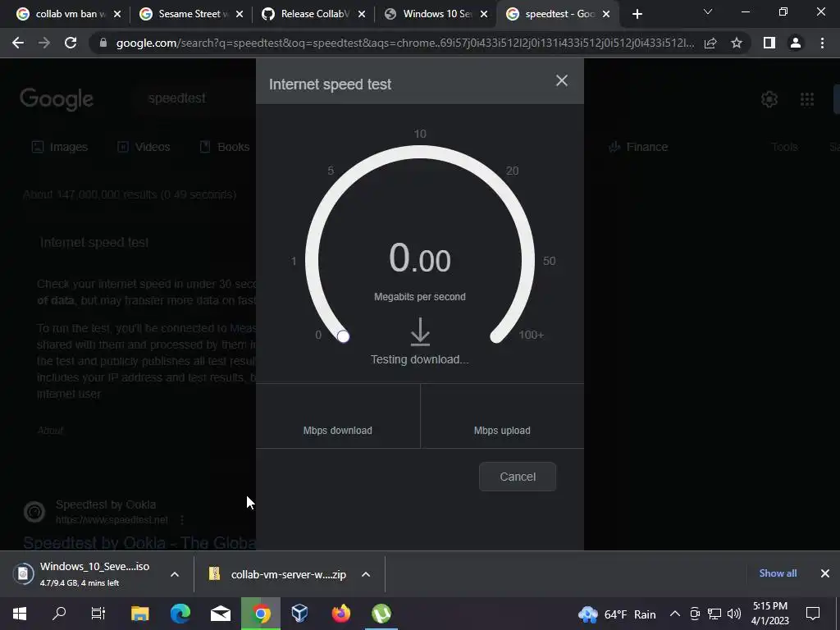Open the Windows Start menu

(20, 614)
